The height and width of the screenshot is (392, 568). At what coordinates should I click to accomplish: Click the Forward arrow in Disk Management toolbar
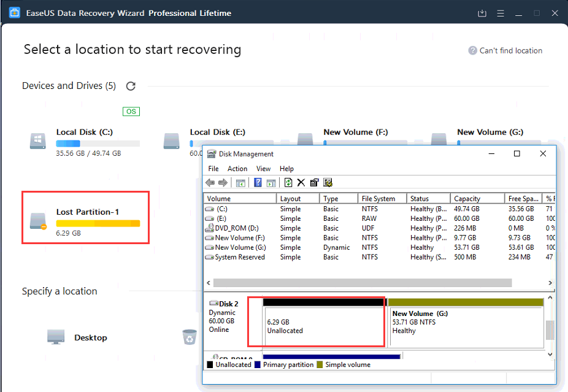click(223, 183)
